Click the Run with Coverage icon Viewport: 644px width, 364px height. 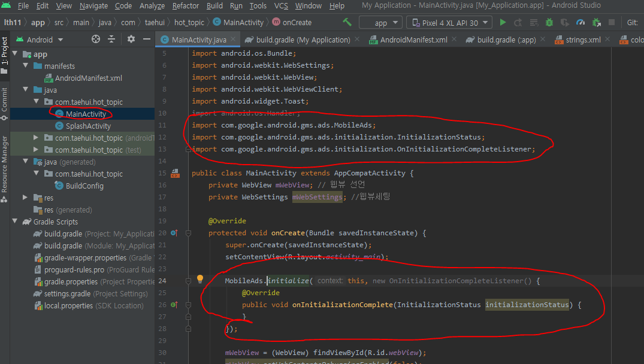click(565, 23)
